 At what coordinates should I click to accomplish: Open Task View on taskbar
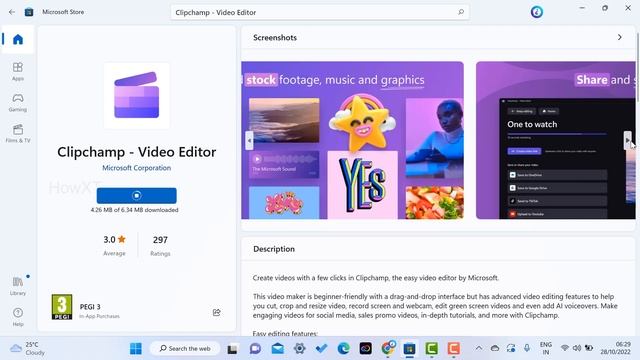coord(233,349)
